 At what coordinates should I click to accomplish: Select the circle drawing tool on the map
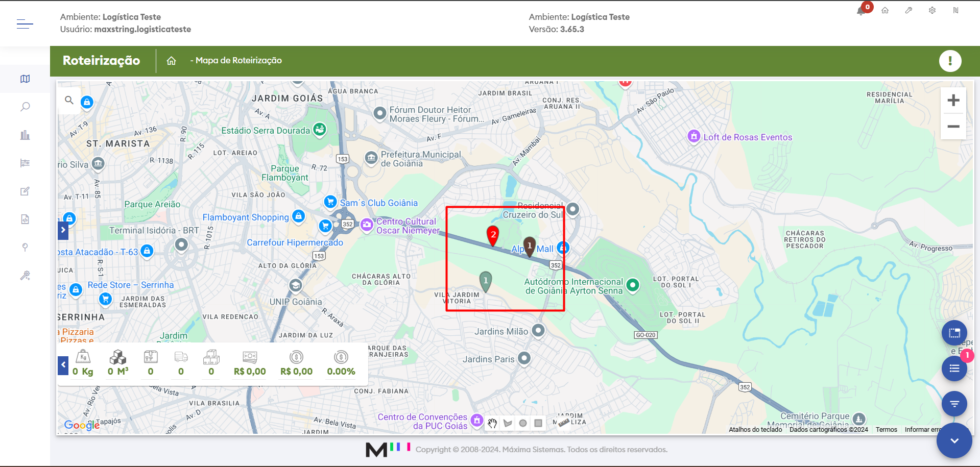tap(523, 423)
